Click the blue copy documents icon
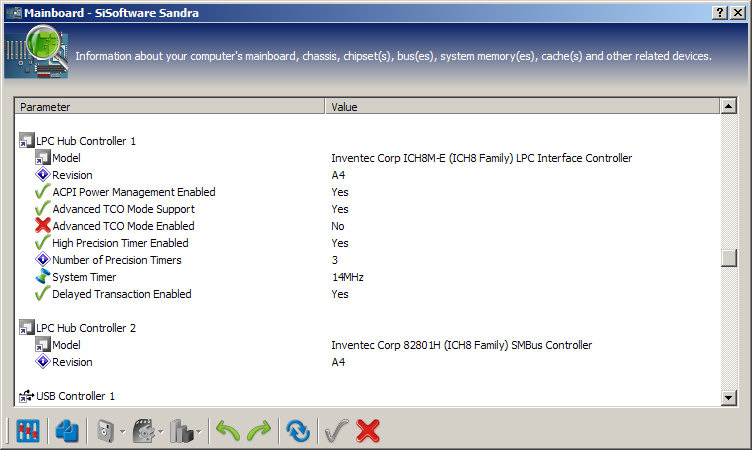 [x=67, y=431]
